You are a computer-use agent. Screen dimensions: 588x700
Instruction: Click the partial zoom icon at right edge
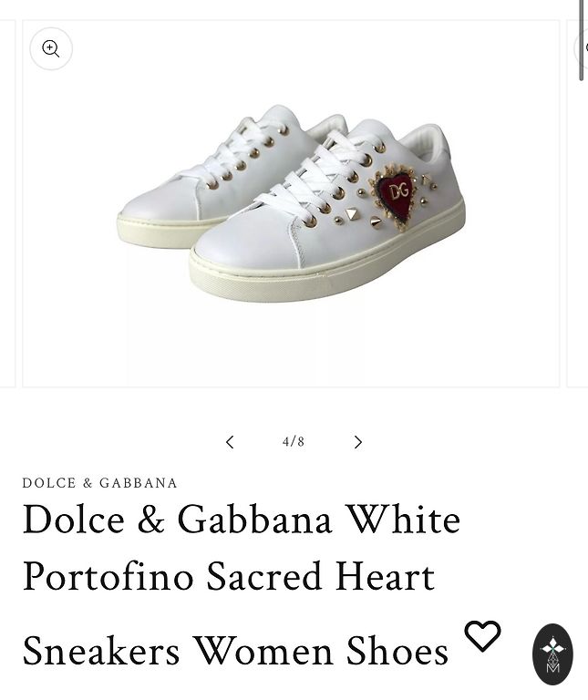[x=583, y=47]
